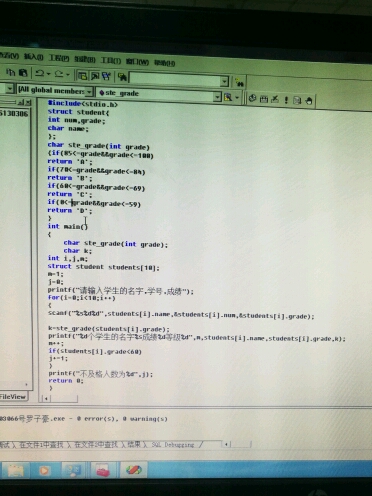Toggle the Output window button
Screen dimensions: 372x496
[x=95, y=76]
